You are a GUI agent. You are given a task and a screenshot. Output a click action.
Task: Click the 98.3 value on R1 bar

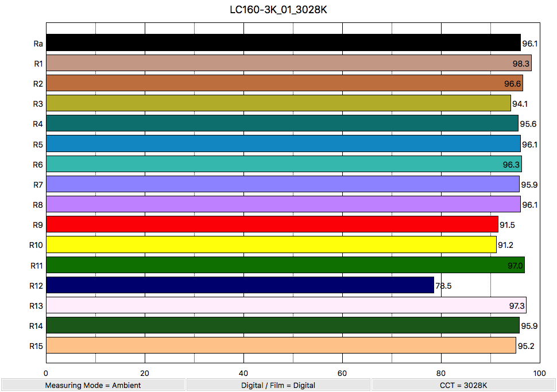tap(521, 63)
